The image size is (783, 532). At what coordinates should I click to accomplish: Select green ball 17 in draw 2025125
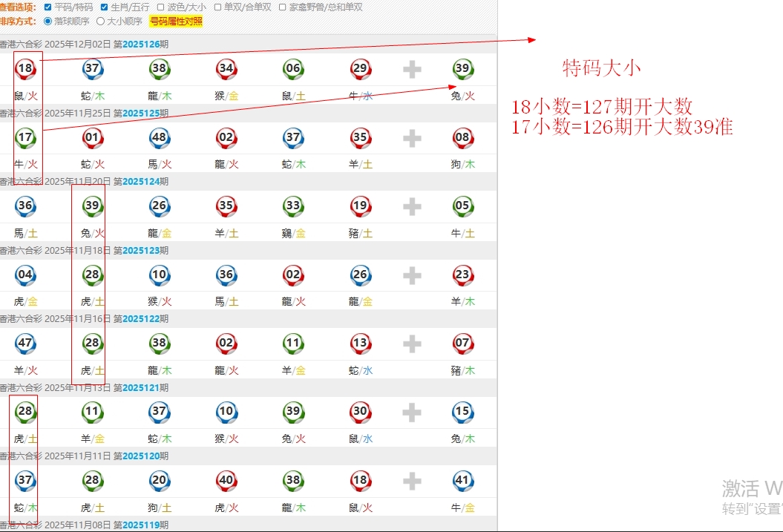point(25,137)
